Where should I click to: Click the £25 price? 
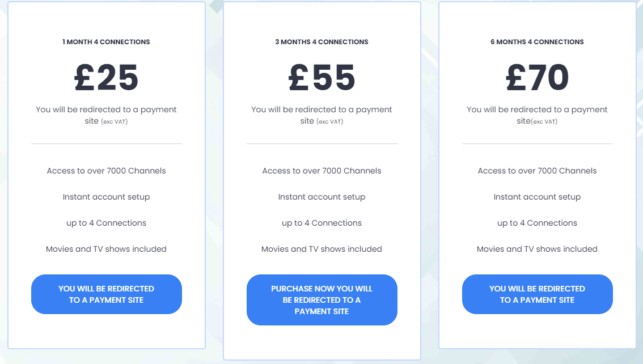tap(106, 78)
